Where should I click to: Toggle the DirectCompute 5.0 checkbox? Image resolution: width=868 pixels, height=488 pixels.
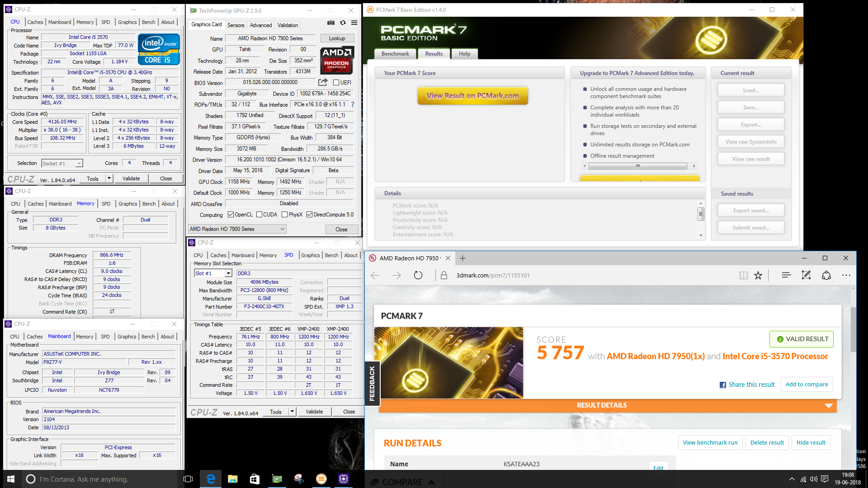[x=310, y=215]
